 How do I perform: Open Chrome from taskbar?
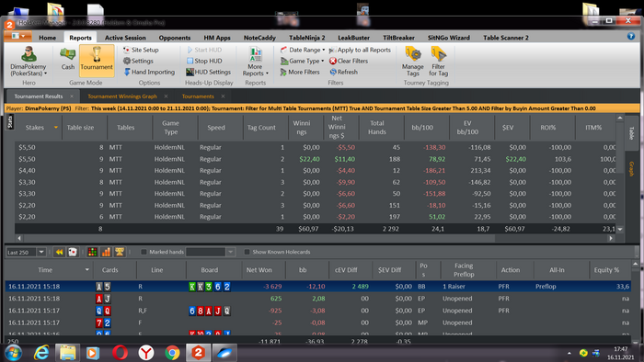point(172,353)
